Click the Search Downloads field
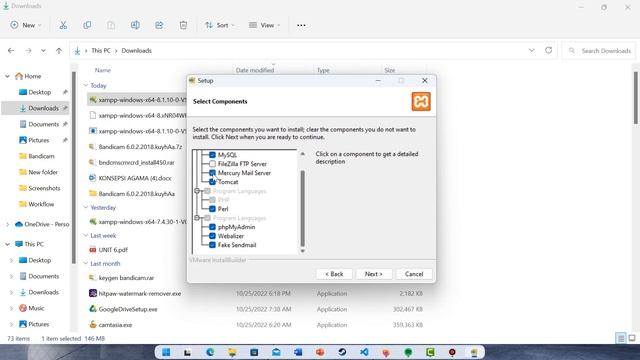 click(599, 51)
